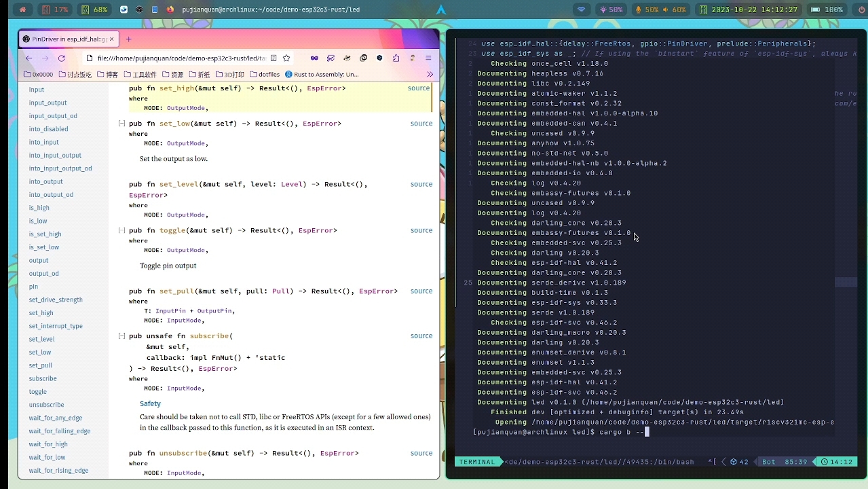
Task: Open source link for set_level
Action: click(421, 184)
